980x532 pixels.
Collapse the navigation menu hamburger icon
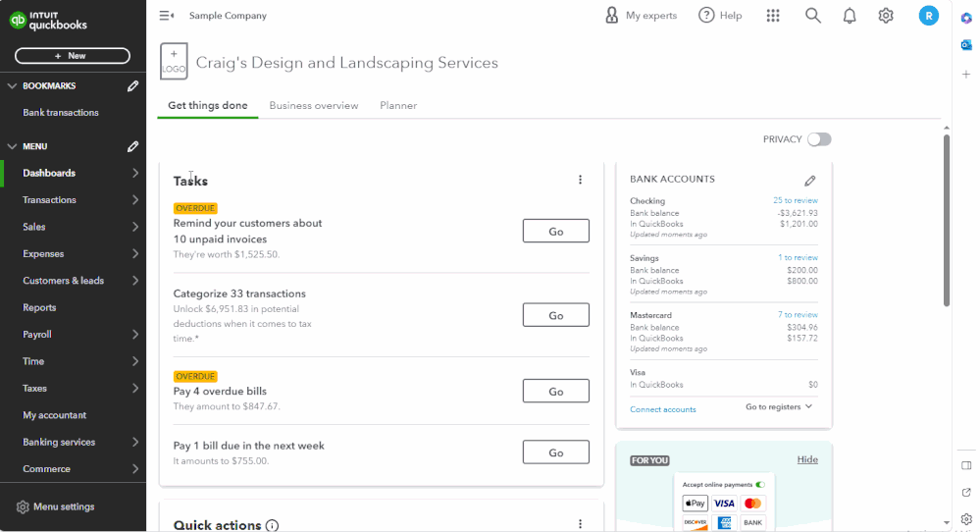[167, 16]
